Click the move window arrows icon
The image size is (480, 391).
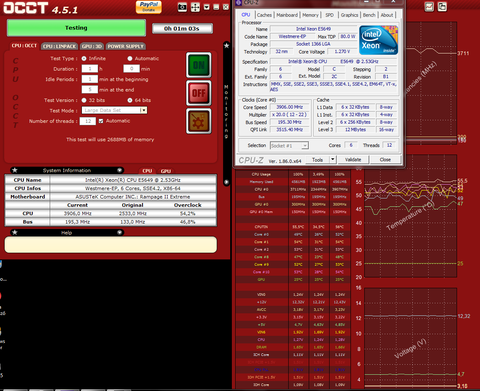coord(195,7)
